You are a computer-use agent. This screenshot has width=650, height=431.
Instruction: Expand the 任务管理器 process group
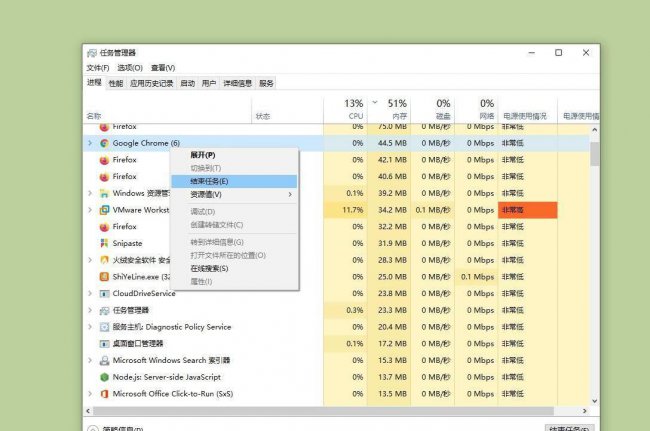[90, 310]
